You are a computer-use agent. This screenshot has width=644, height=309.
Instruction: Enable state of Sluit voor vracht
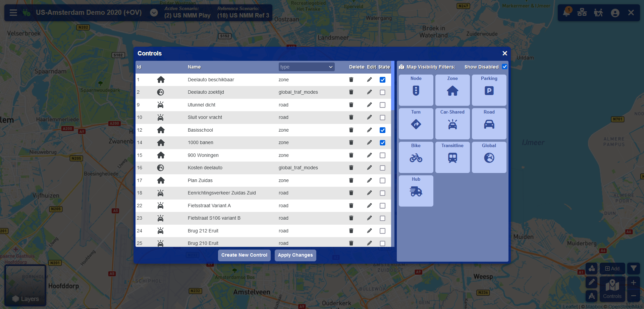(x=382, y=118)
